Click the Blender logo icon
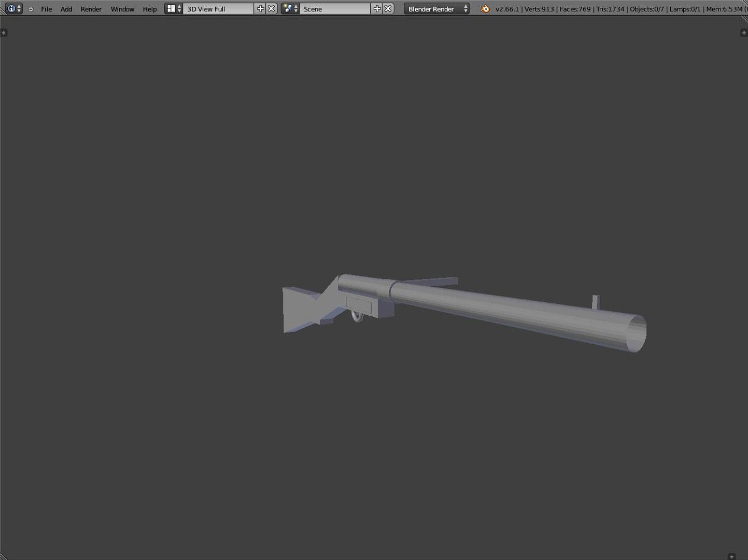The image size is (748, 560). 485,9
